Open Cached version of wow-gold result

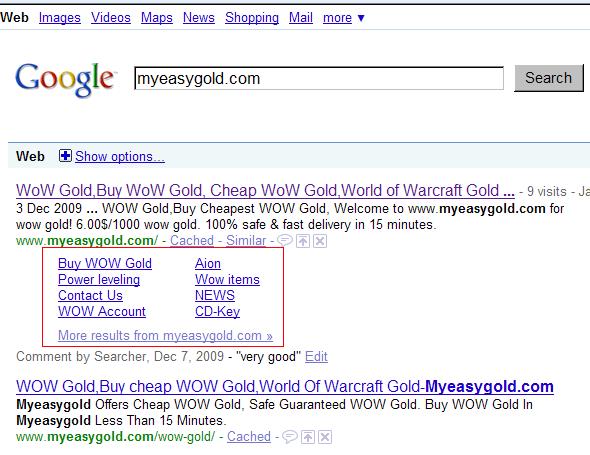(249, 437)
